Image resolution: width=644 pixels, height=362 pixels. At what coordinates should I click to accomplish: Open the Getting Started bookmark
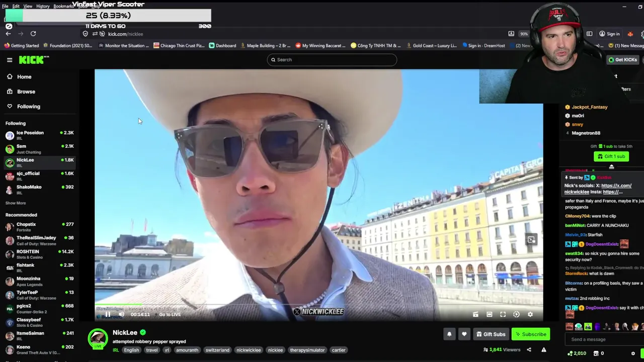(x=21, y=46)
